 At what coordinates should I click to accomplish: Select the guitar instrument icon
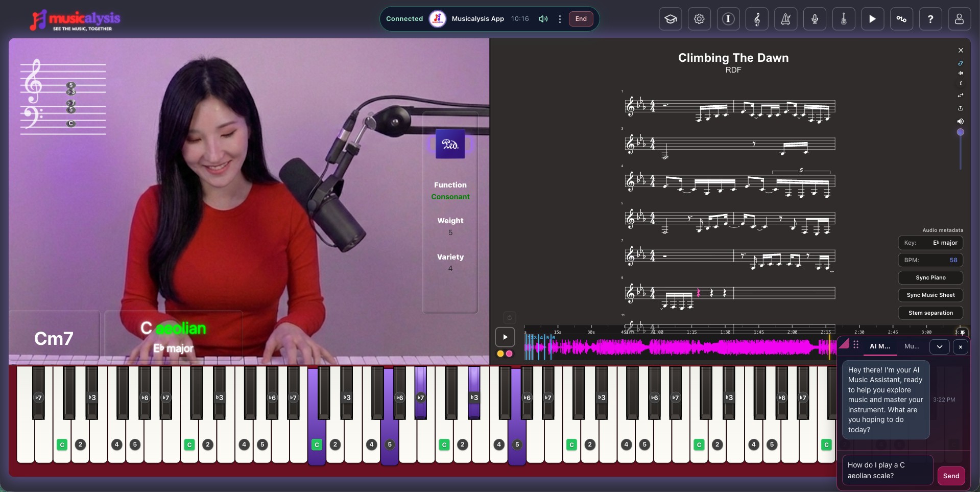844,19
